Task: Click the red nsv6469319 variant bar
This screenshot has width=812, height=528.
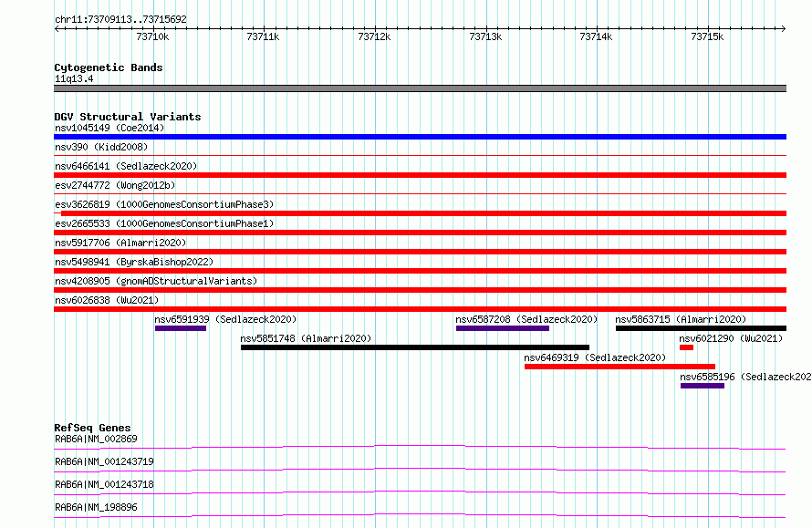Action: pos(619,367)
